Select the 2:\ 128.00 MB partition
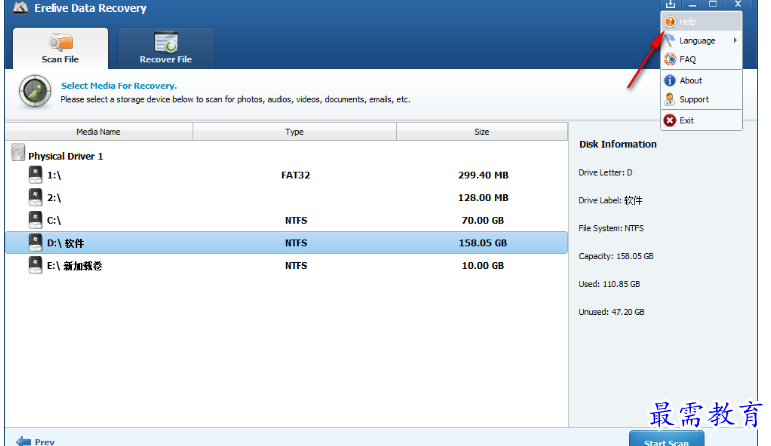Screen dimensions: 771x446 tap(287, 198)
